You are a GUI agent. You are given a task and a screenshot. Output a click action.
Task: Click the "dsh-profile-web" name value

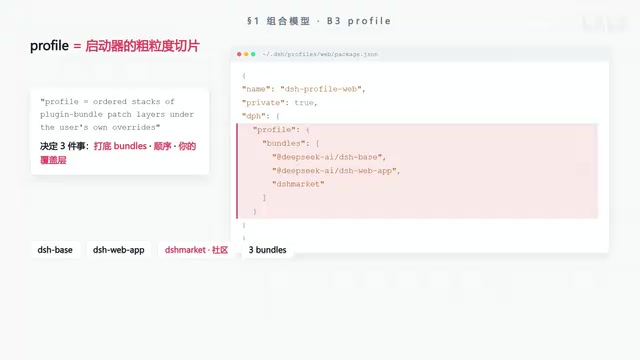[321, 89]
